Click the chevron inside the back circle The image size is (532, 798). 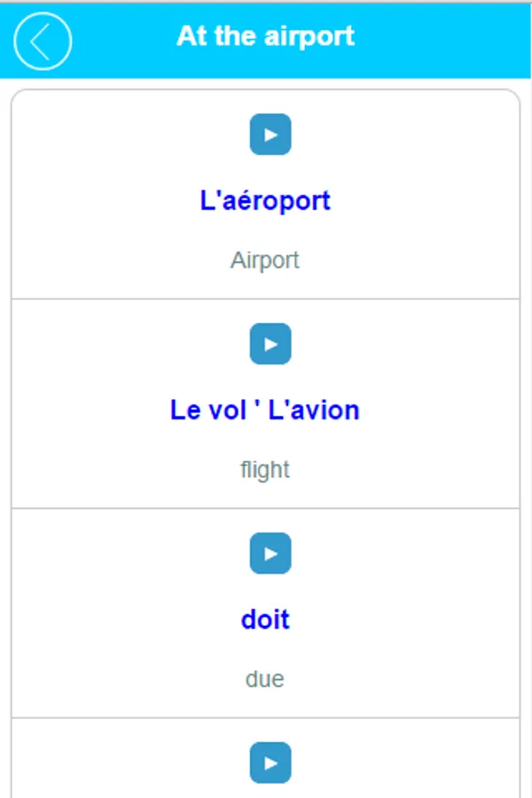tap(39, 41)
